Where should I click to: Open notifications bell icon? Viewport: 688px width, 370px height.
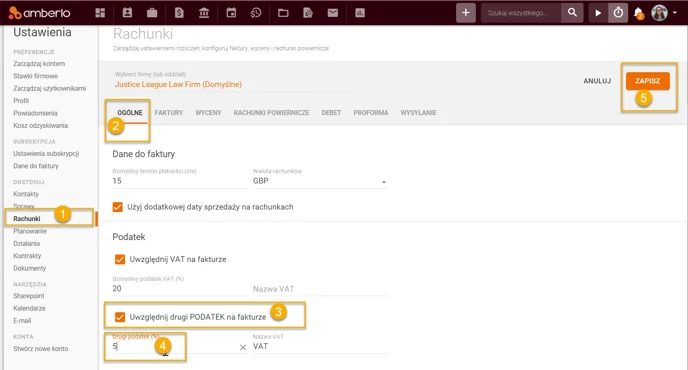pos(639,13)
